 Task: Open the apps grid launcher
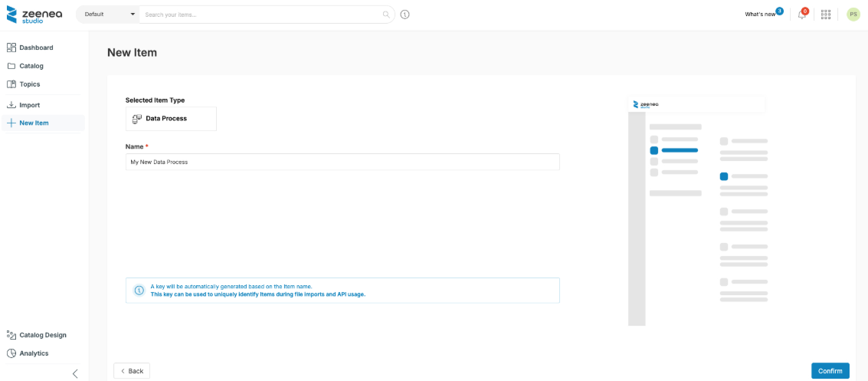826,15
